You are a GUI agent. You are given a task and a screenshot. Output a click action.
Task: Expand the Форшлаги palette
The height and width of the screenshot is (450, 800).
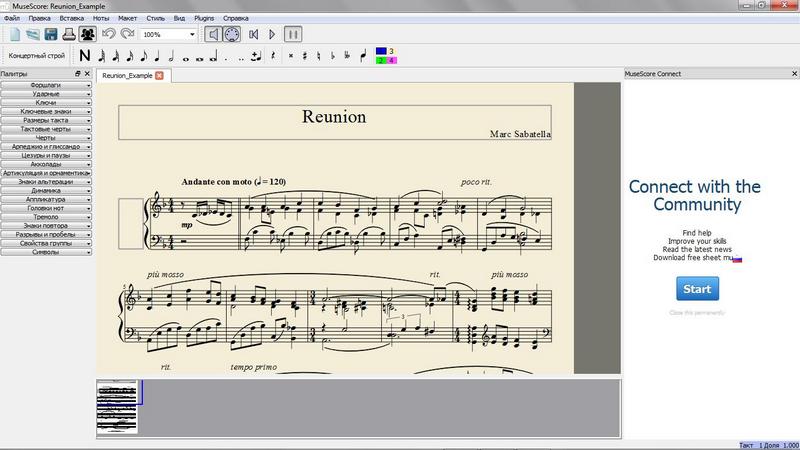[46, 85]
